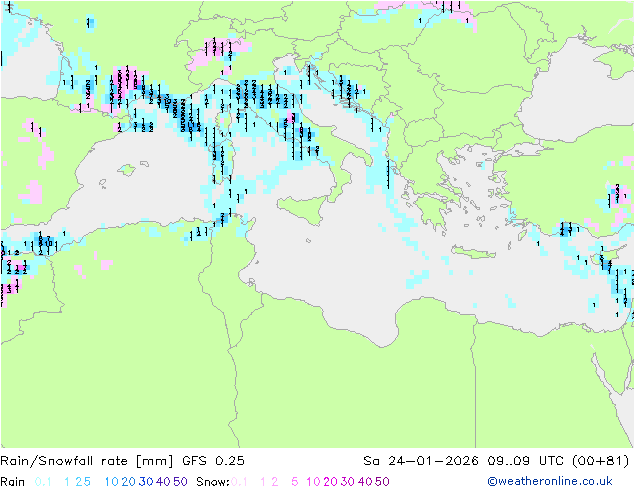The image size is (634, 490).
Task: Select the rain legend value 1
Action: tap(67, 482)
